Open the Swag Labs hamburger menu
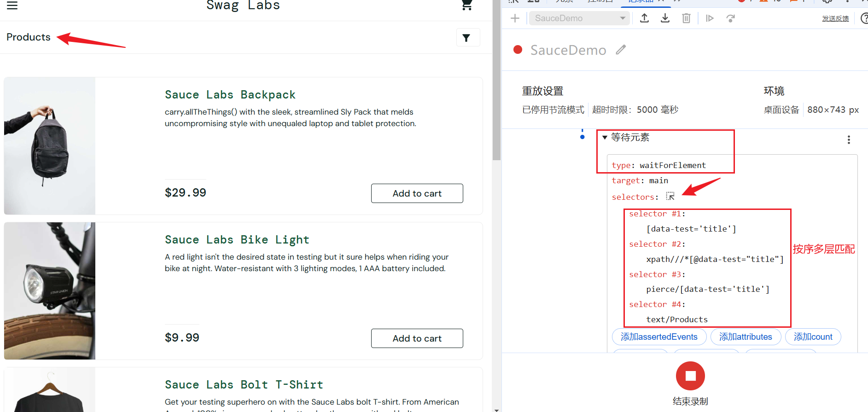Viewport: 868px width, 412px height. 12,5
